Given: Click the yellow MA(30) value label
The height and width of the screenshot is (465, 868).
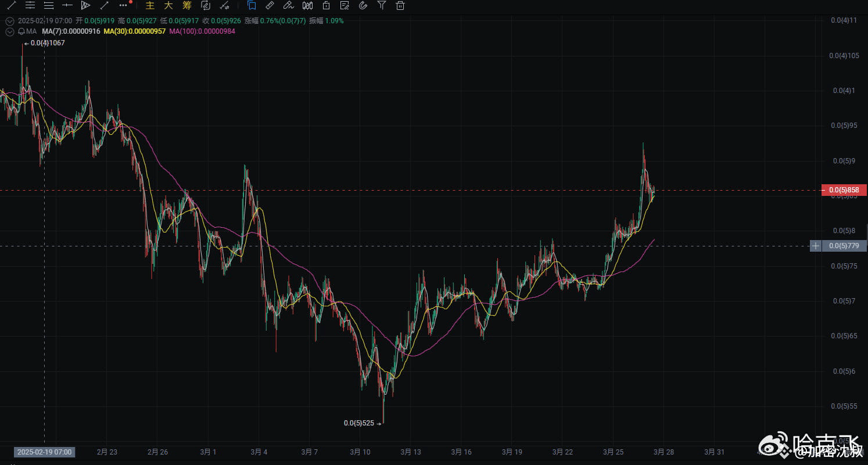Looking at the screenshot, I should pos(135,31).
